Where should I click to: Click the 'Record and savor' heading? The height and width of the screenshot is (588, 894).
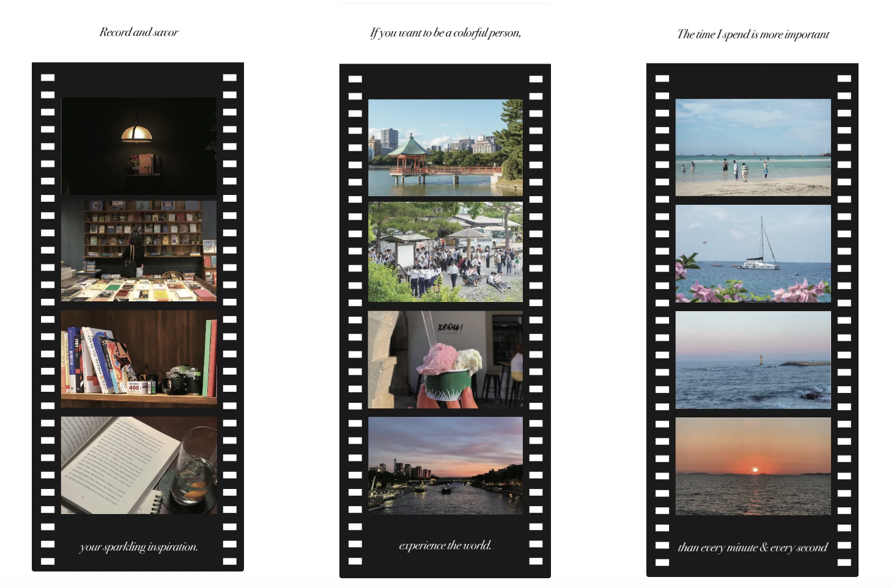click(139, 32)
